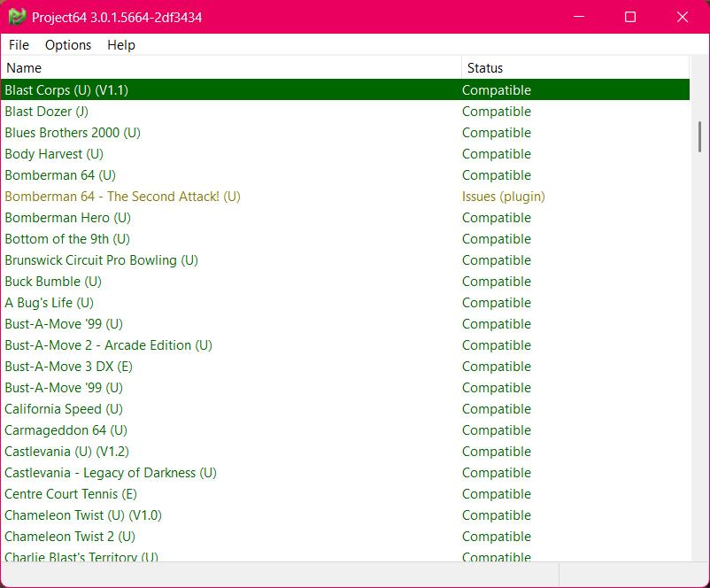Click Compatible status for Bomberman Hero (U)

(x=497, y=218)
